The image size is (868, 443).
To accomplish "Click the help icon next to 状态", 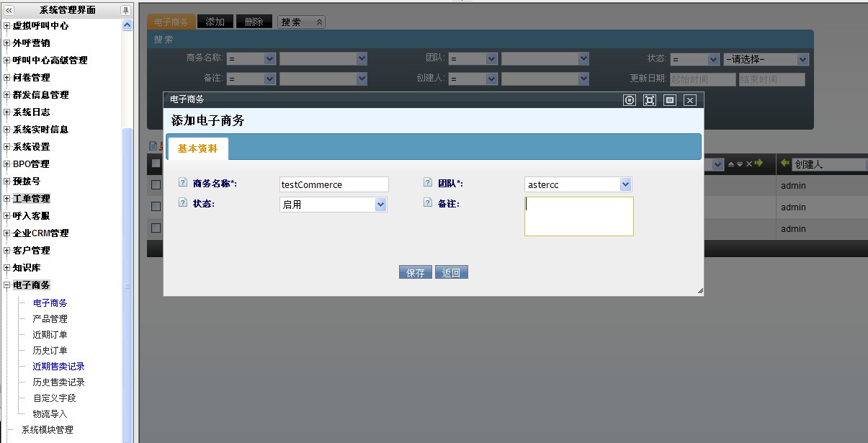I will click(182, 203).
